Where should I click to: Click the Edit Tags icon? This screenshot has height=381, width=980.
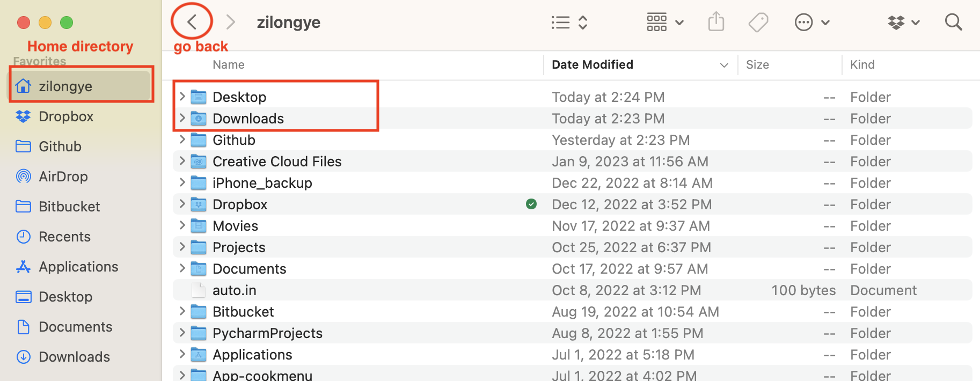click(x=758, y=23)
